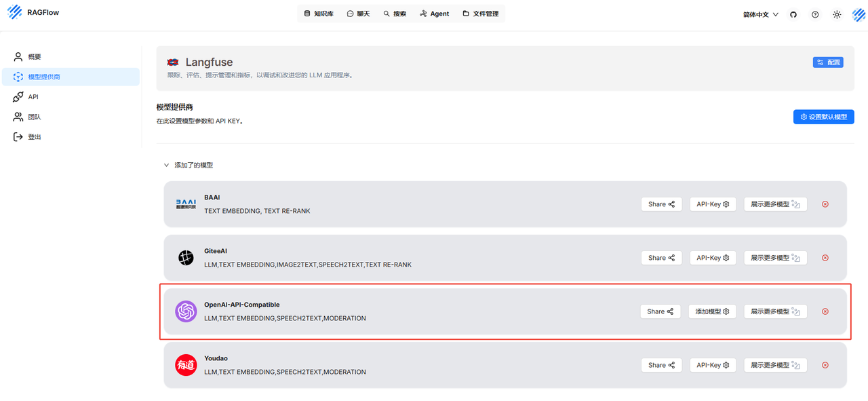Image resolution: width=868 pixels, height=401 pixels.
Task: Toggle light theme sun icon
Action: tap(837, 14)
